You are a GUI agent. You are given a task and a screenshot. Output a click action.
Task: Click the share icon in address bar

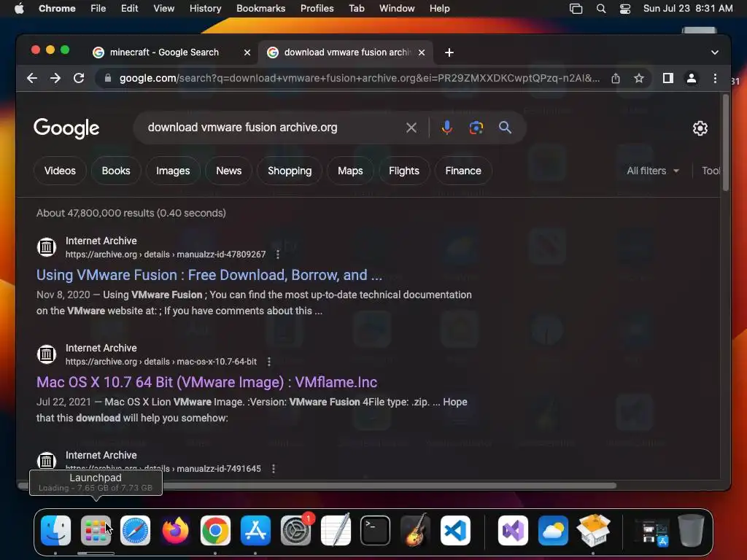616,78
